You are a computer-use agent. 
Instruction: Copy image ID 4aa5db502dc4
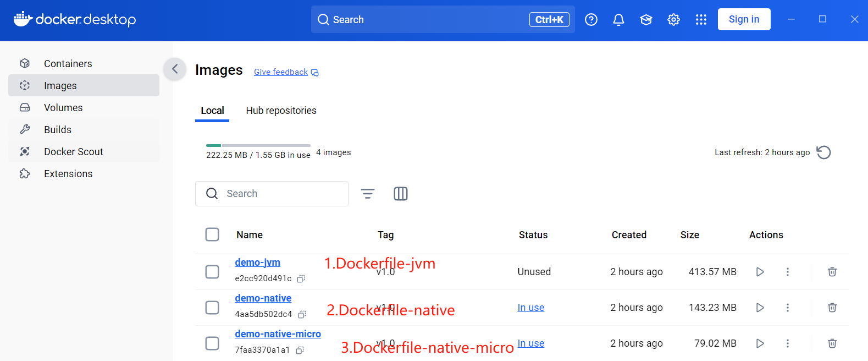pos(302,315)
